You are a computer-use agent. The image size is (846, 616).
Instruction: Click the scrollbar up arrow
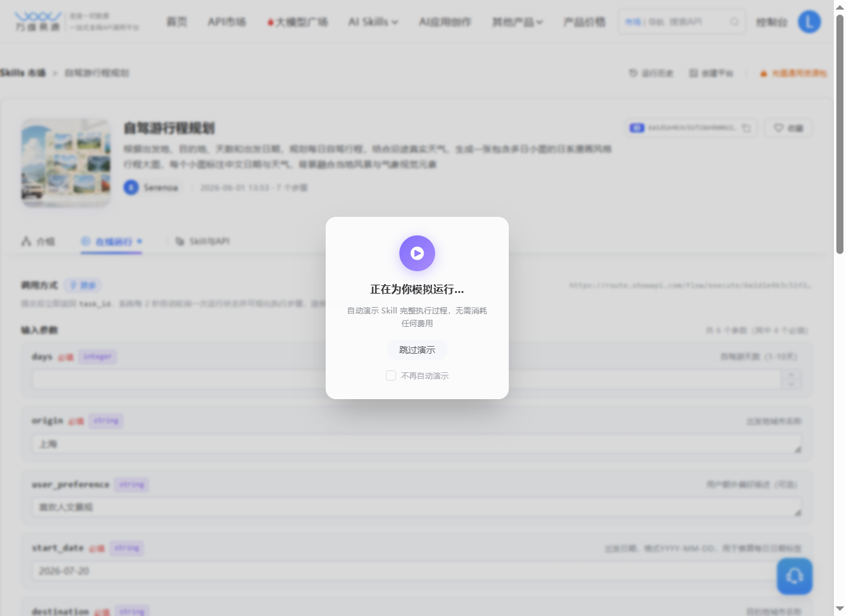click(x=840, y=7)
